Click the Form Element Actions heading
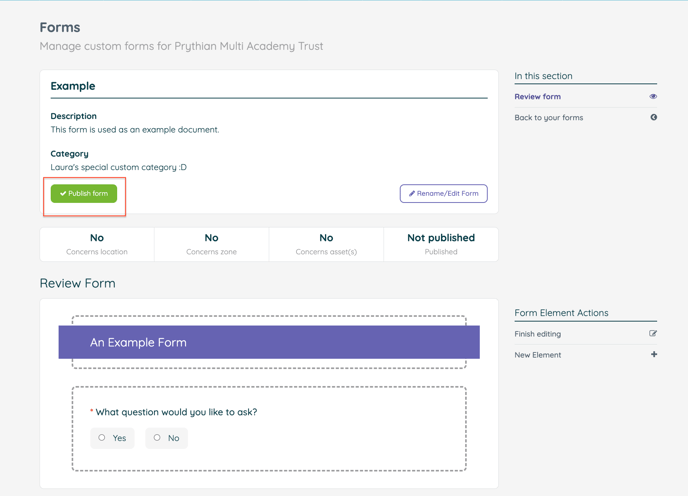This screenshot has width=688, height=496. [x=561, y=313]
